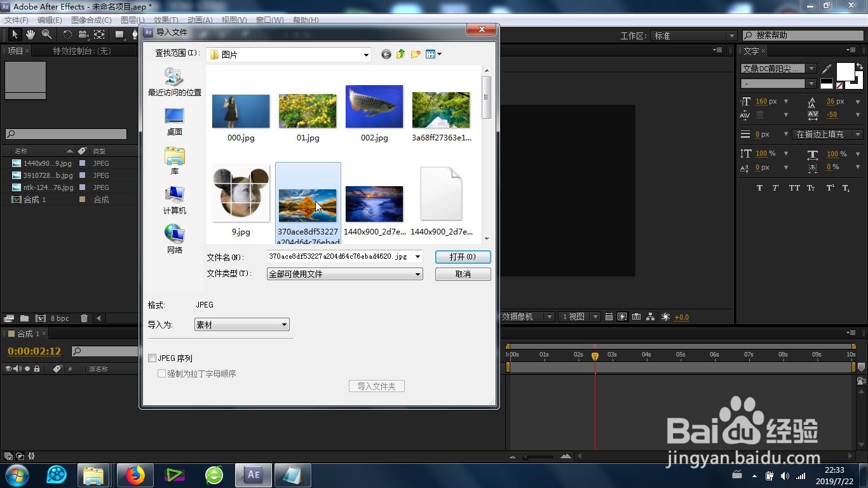Open the 查找范围 location dropdown

click(x=366, y=55)
